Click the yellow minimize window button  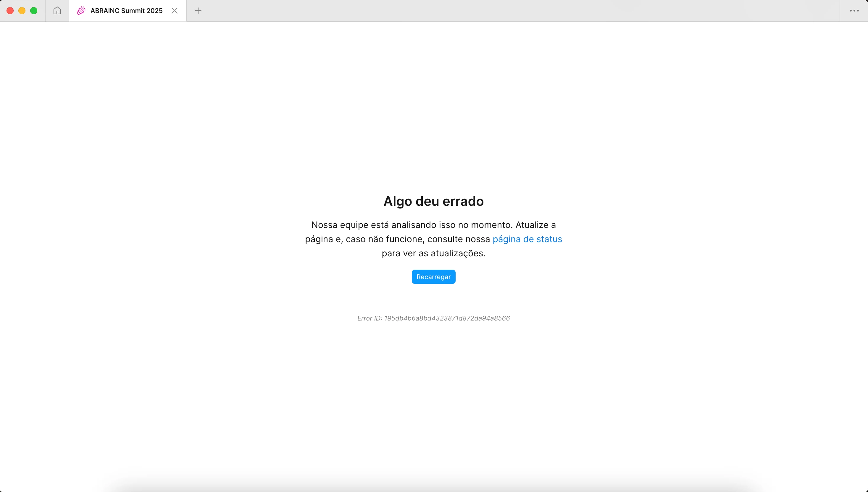click(22, 11)
